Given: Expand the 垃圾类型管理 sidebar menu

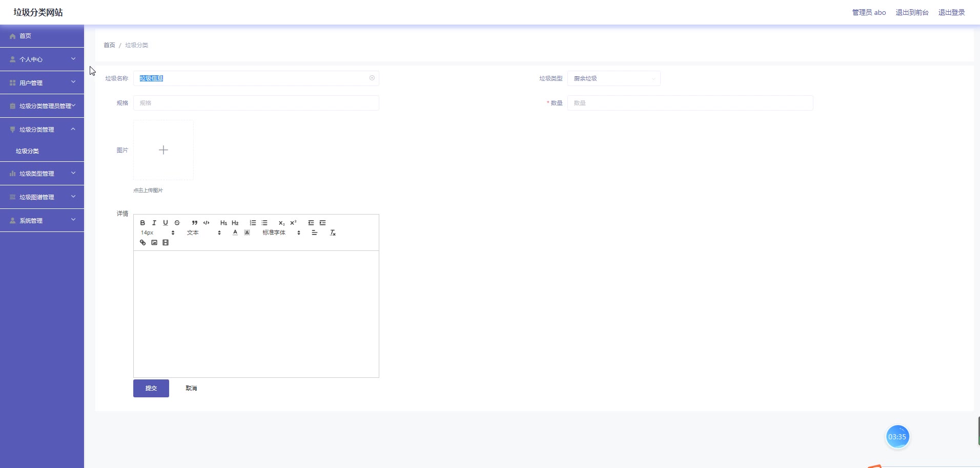Looking at the screenshot, I should coord(42,174).
